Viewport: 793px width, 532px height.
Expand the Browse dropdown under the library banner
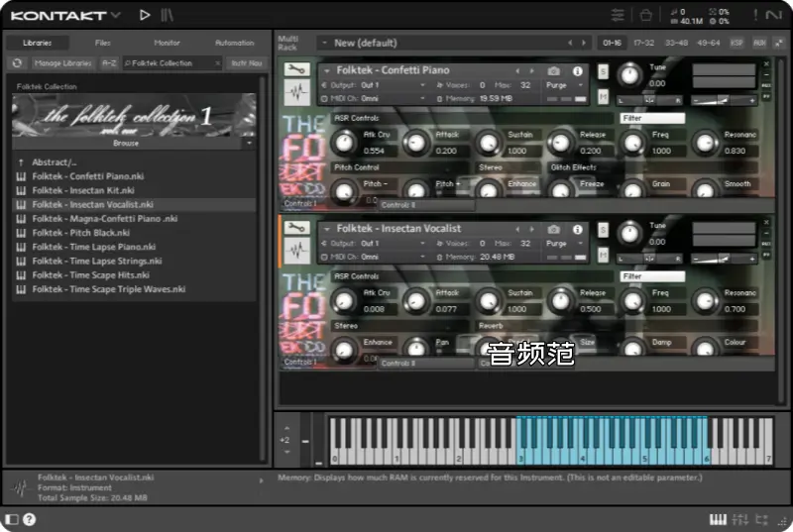tap(133, 143)
